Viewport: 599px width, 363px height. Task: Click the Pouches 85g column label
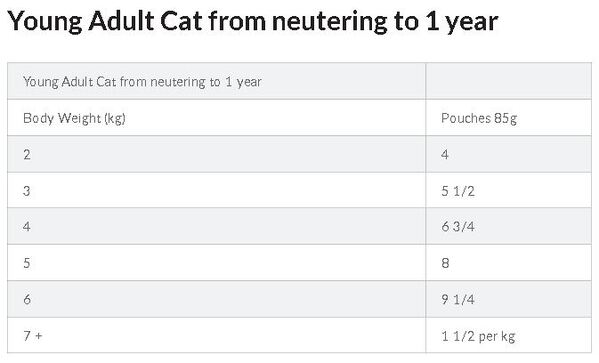click(x=508, y=117)
